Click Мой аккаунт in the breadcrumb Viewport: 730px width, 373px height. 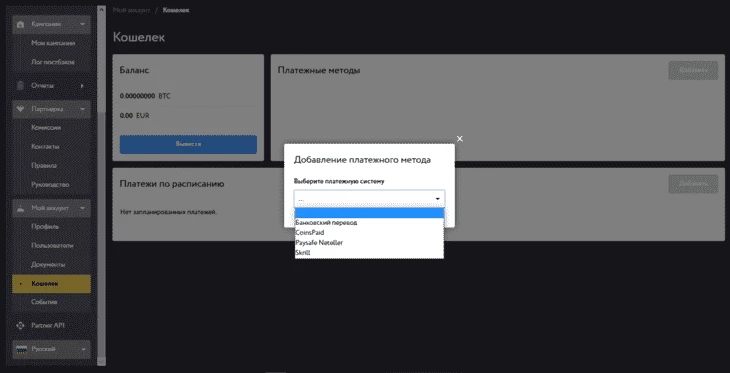coord(131,10)
